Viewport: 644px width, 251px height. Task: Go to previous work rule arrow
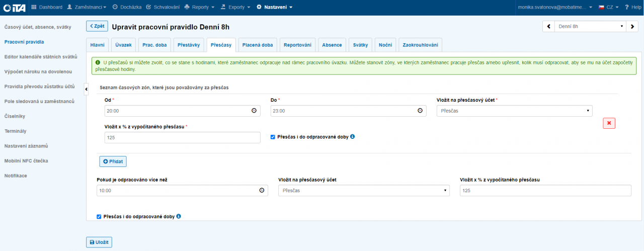[548, 27]
